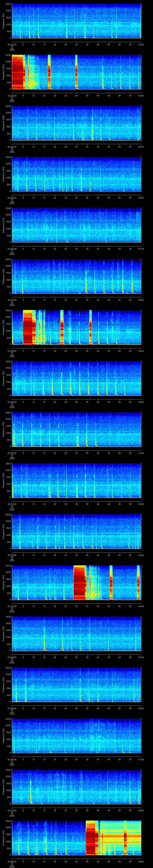Click the "28:00" end-of-axis label
Viewport: 153px width, 868px height.
(x=141, y=300)
